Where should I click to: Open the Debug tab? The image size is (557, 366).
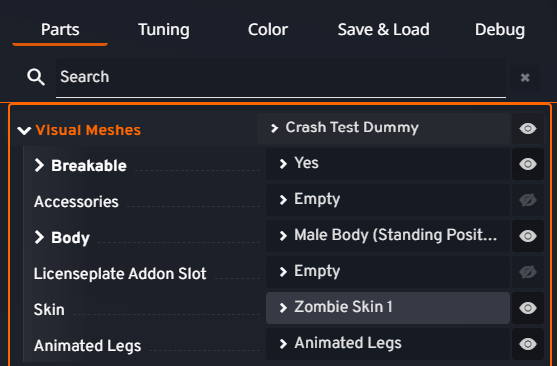click(500, 30)
